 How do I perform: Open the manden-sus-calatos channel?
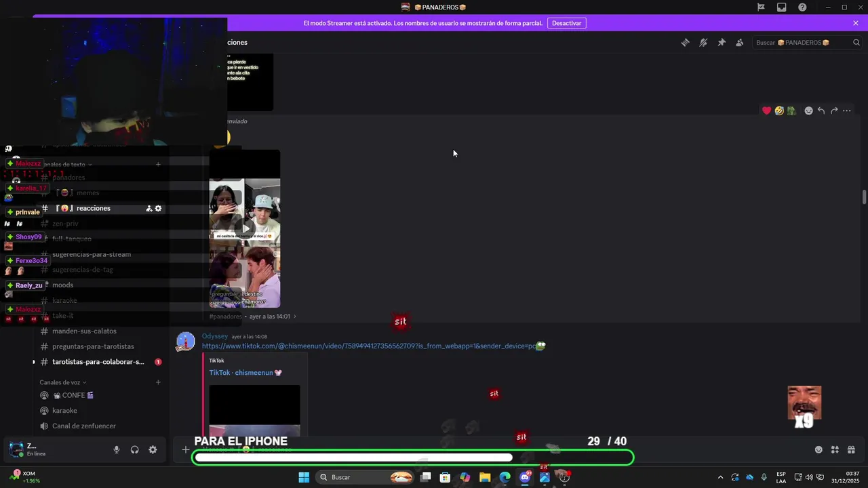(x=84, y=331)
